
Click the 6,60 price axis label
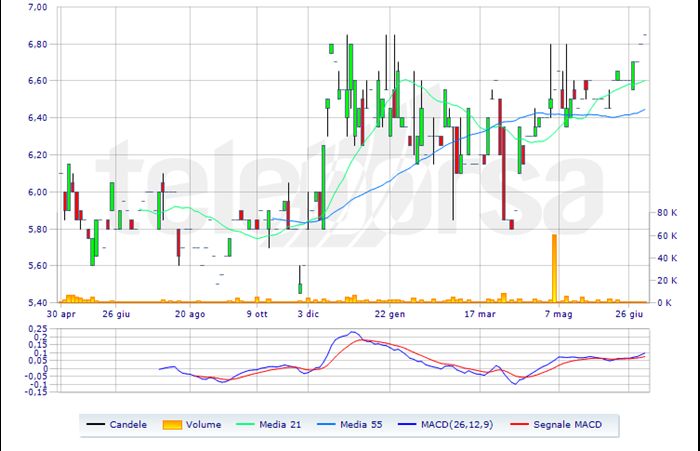[38, 81]
